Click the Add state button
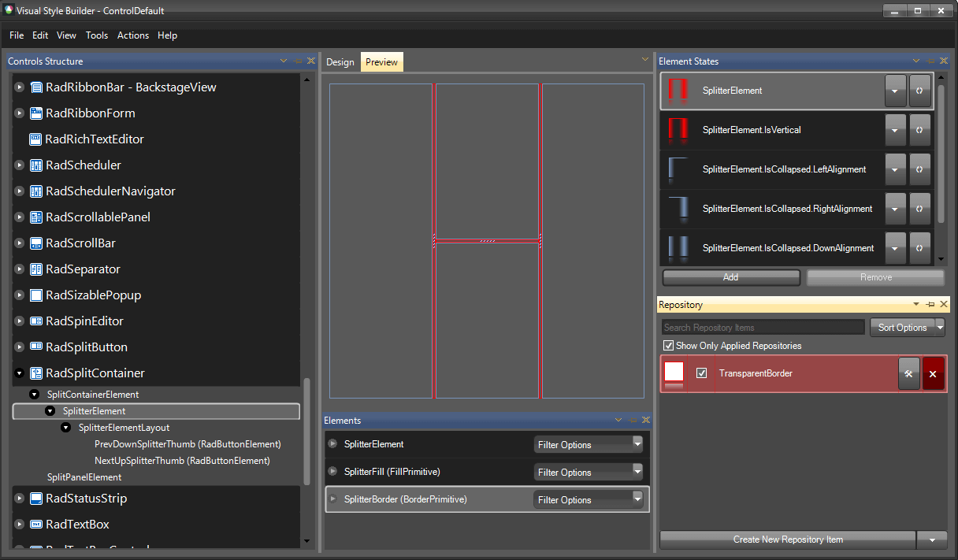The height and width of the screenshot is (560, 958). coord(731,277)
